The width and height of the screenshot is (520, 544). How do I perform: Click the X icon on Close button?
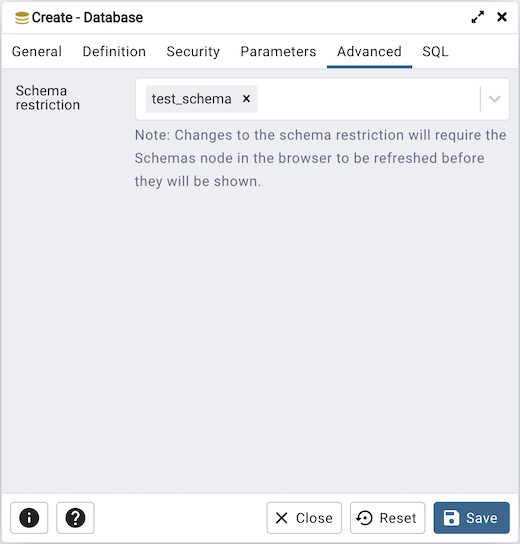[x=281, y=518]
